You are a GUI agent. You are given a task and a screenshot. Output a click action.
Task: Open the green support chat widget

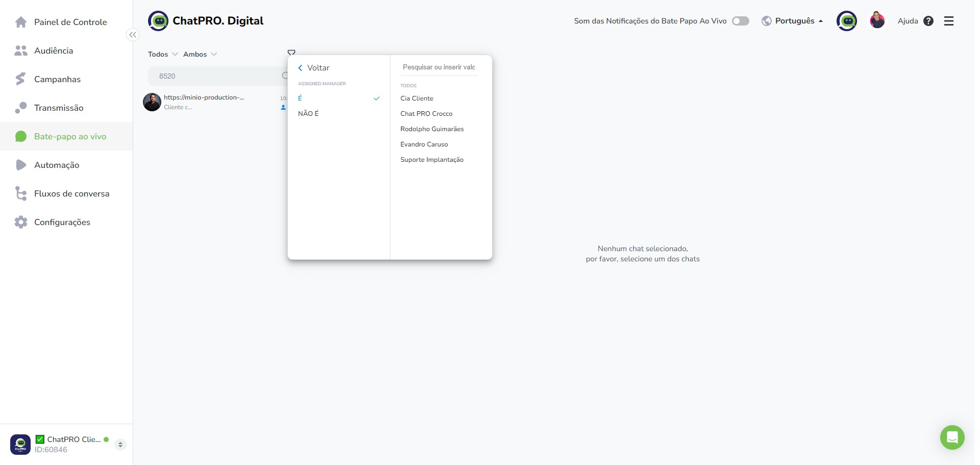[x=952, y=437]
